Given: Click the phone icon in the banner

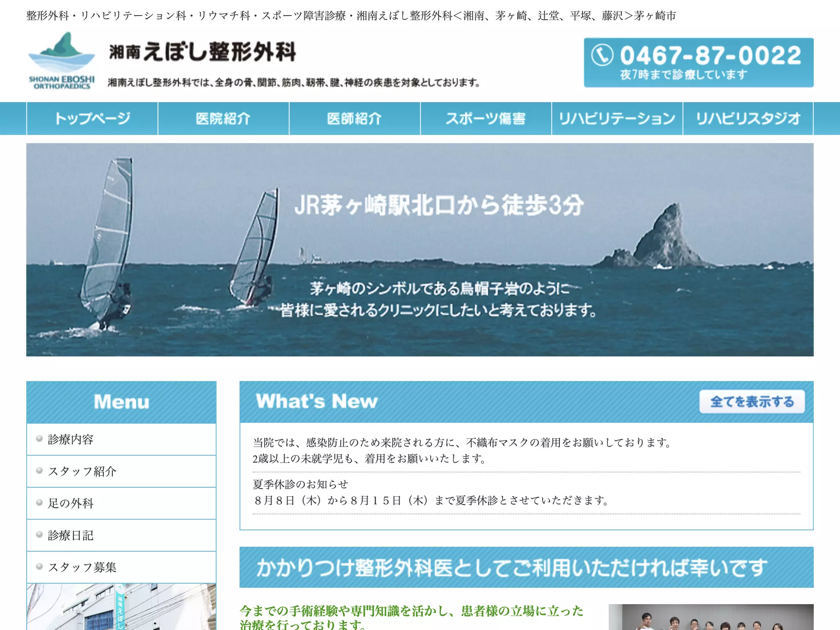Looking at the screenshot, I should coord(602,55).
